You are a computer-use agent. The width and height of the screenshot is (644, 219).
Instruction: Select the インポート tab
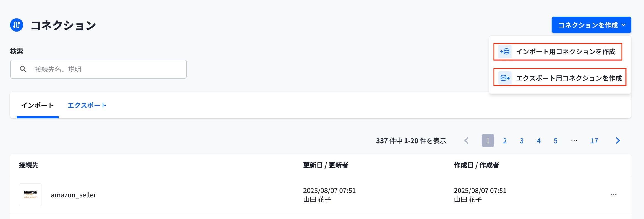coord(38,105)
